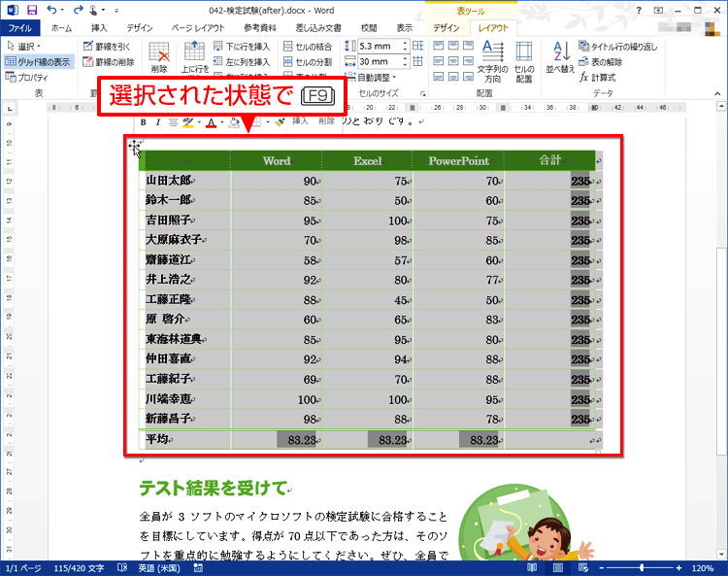728x576 pixels.
Task: Align cell text top center
Action: point(453,46)
